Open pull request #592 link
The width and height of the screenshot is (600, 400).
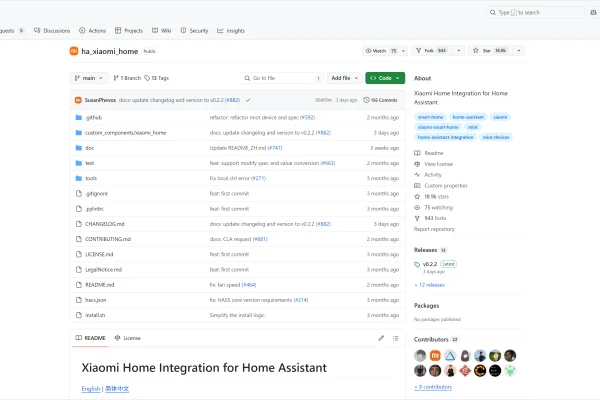(307, 118)
